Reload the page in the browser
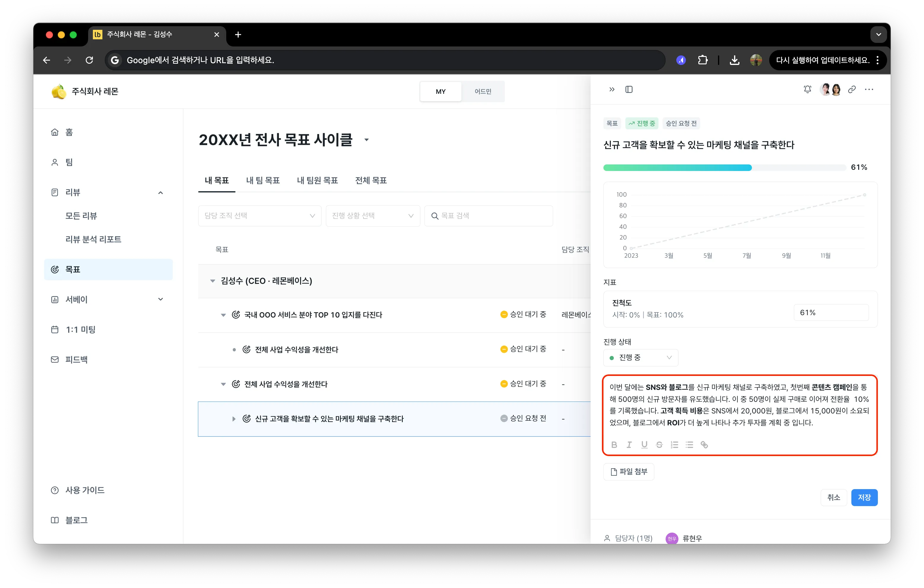This screenshot has width=924, height=588. [x=89, y=60]
